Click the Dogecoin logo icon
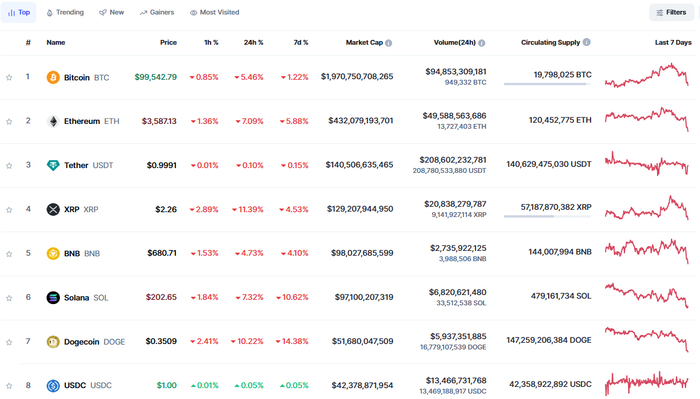 click(x=53, y=342)
